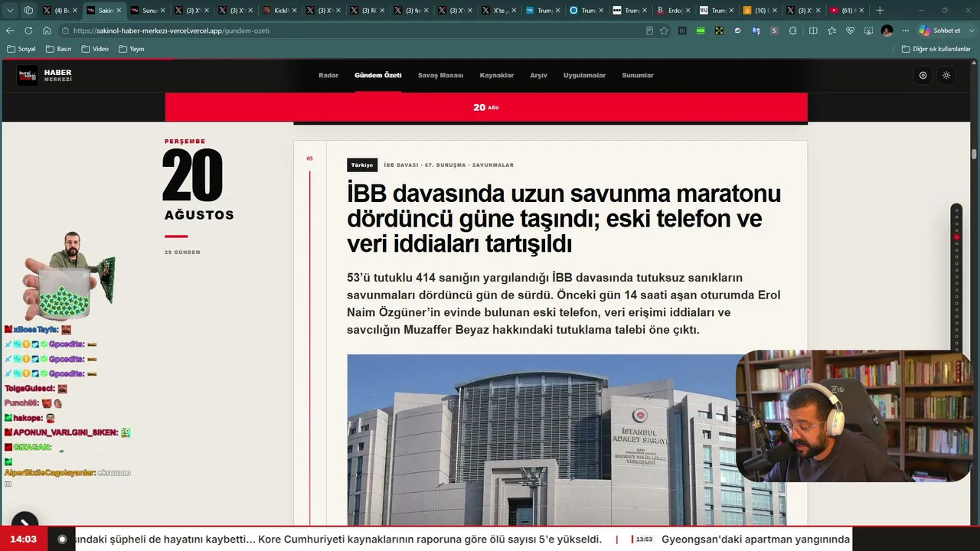Select the red 20 AĞU date bar
The image size is (980, 551).
486,107
